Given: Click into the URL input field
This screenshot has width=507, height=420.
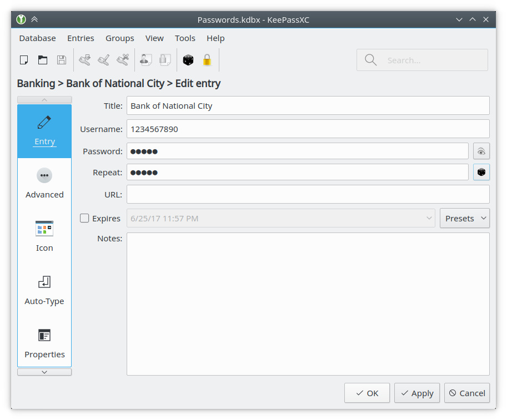Looking at the screenshot, I should (308, 194).
